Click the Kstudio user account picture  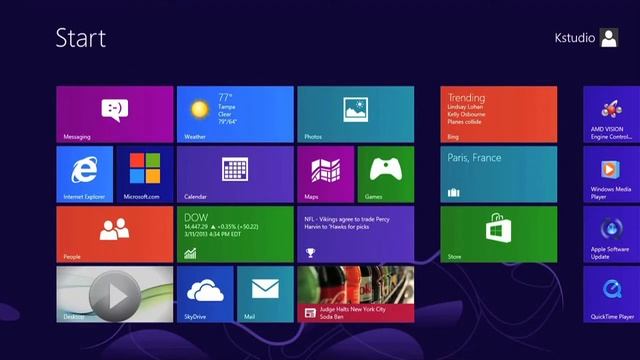point(609,38)
